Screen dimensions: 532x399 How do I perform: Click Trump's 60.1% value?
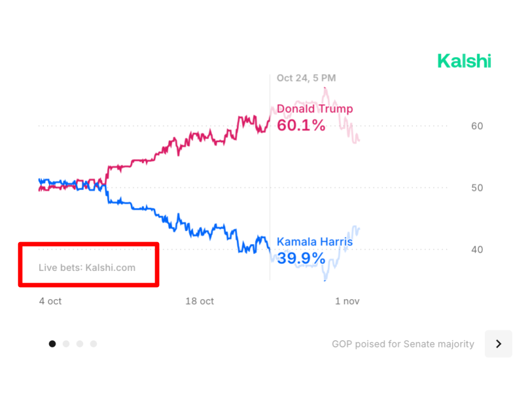tap(301, 126)
